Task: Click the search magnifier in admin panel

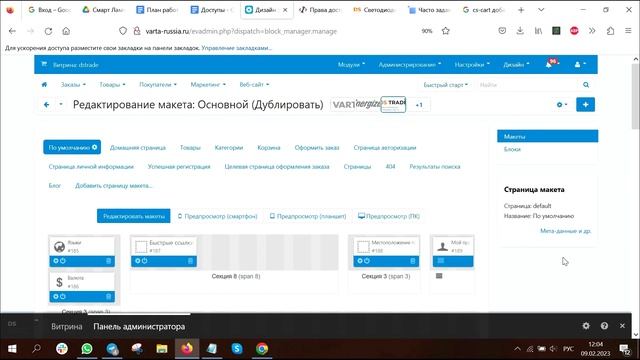Action: pyautogui.click(x=586, y=84)
